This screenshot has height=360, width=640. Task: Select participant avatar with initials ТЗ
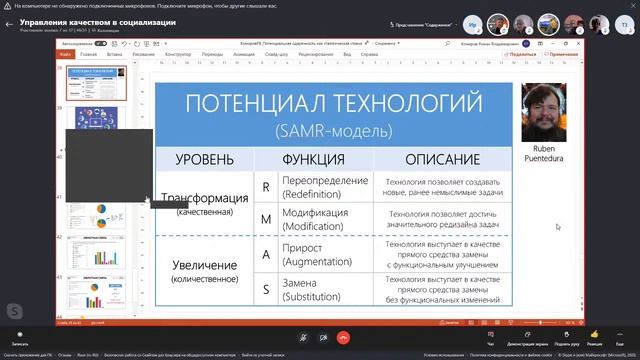(624, 24)
